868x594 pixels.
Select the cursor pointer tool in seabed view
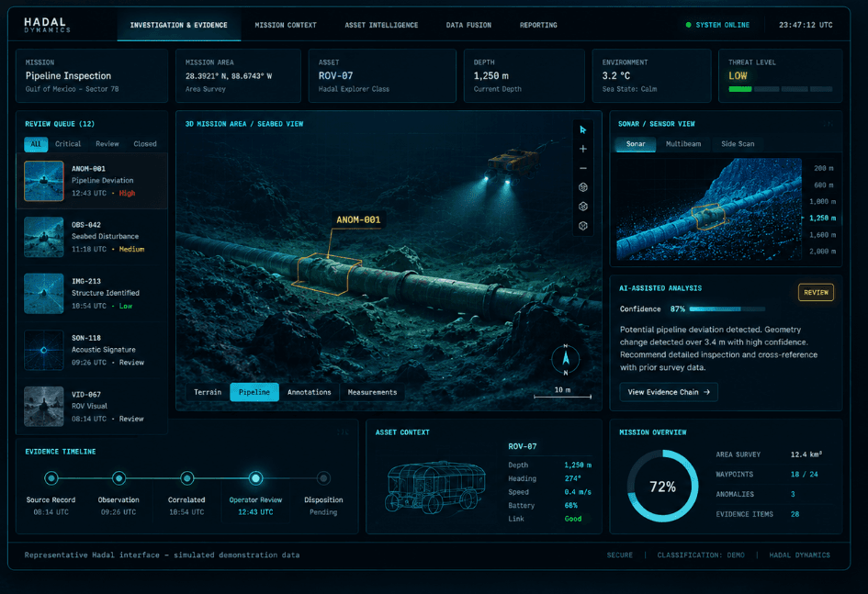(x=583, y=130)
